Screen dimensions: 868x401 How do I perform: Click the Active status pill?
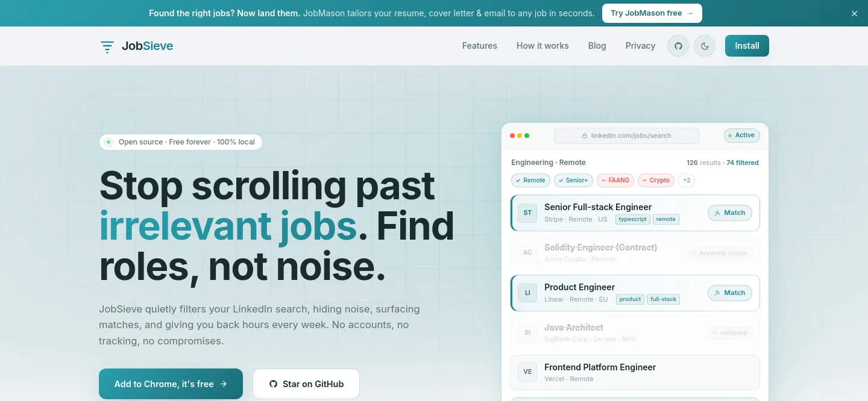pyautogui.click(x=741, y=135)
